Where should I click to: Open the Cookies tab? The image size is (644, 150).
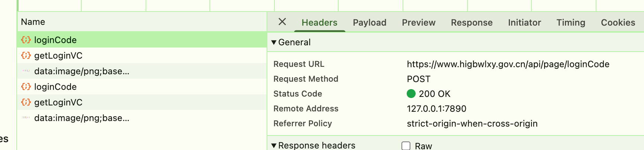click(618, 23)
